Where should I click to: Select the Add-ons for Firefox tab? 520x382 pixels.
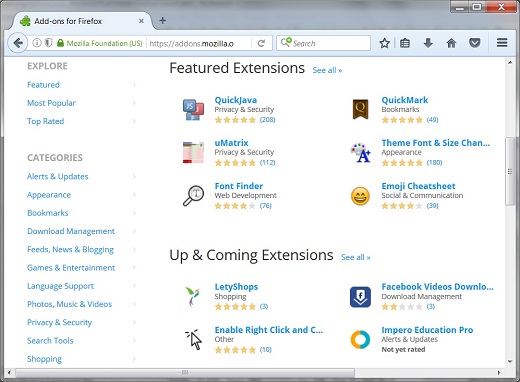click(83, 21)
